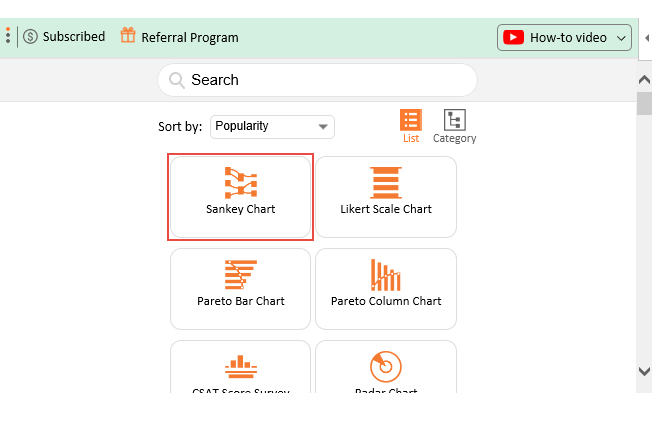Open the CSAT Score Survey chart
Screen dimensions: 652x423
(x=240, y=370)
